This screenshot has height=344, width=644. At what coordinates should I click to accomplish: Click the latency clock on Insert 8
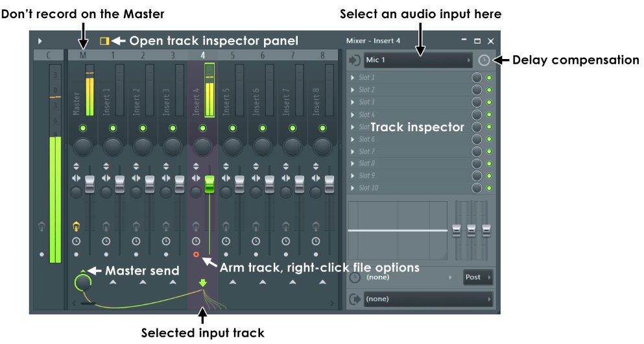pyautogui.click(x=316, y=241)
